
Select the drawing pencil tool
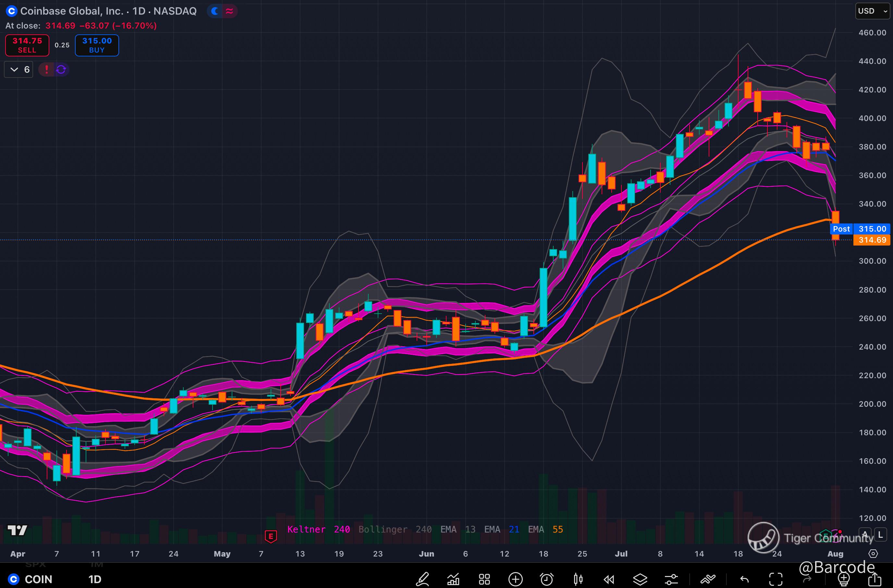click(x=422, y=579)
